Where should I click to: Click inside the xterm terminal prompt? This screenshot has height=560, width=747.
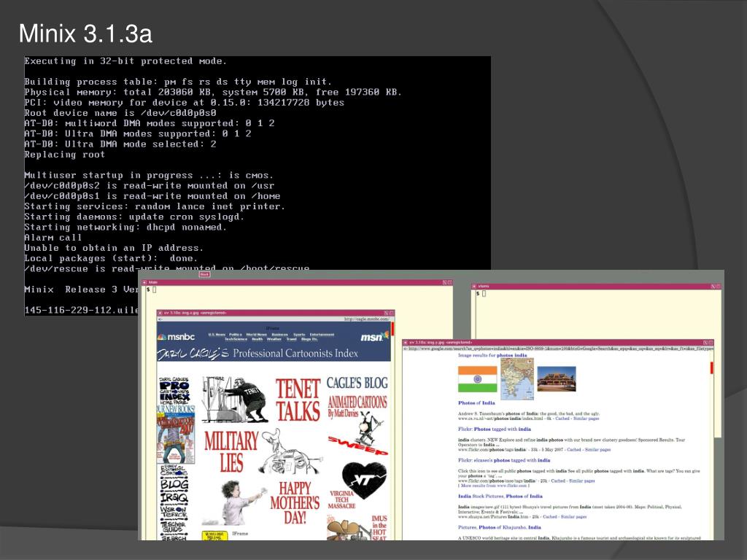pyautogui.click(x=484, y=293)
